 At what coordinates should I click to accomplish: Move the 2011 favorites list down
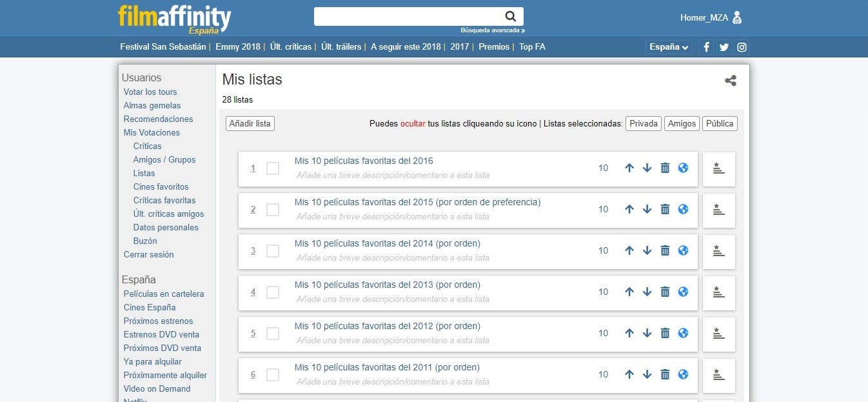(647, 374)
